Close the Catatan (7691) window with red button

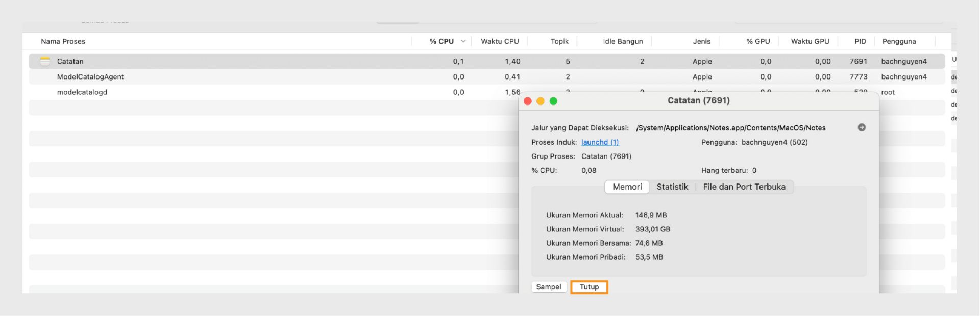528,101
